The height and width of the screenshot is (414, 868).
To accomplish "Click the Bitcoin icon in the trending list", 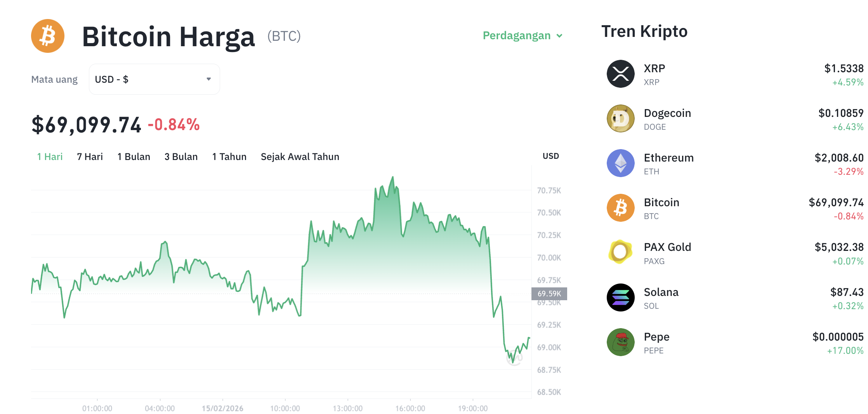I will tap(620, 208).
